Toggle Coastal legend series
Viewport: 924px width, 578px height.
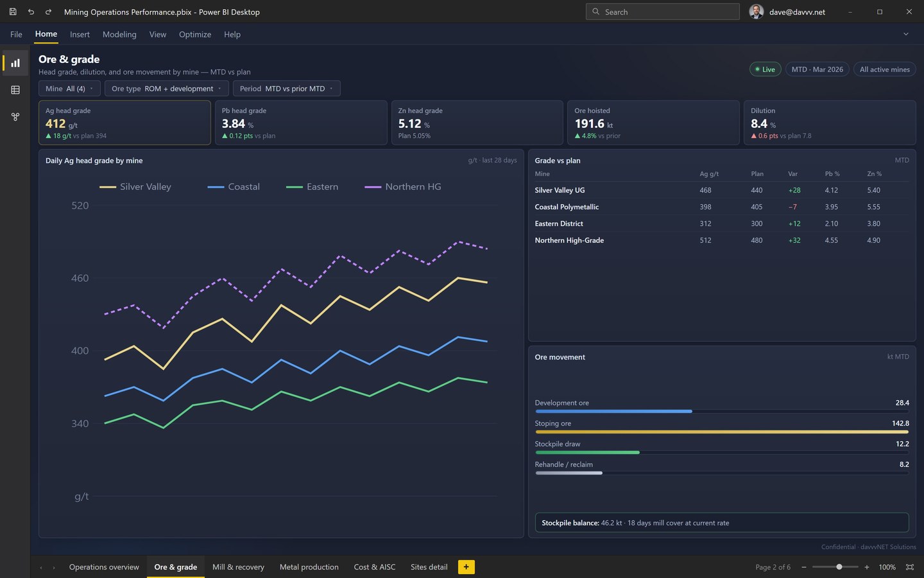pyautogui.click(x=234, y=187)
